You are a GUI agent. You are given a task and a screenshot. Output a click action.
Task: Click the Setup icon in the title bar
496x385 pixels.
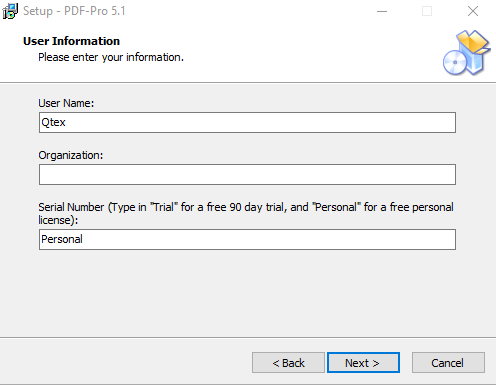10,11
